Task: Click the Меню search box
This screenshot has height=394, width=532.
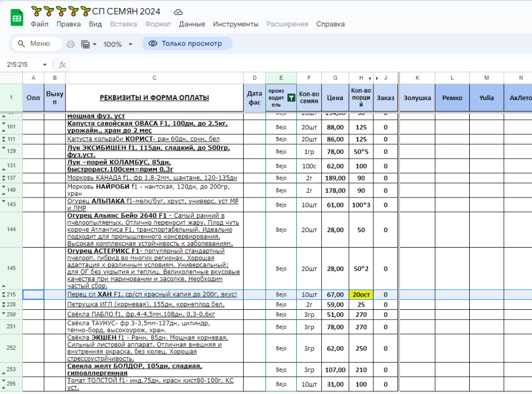Action: pos(37,44)
